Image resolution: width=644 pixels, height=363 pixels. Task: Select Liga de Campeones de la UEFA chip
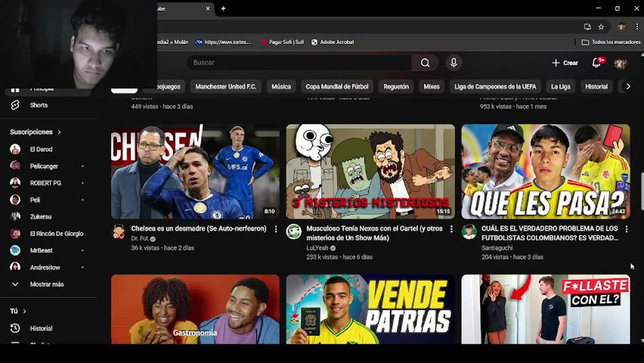click(495, 87)
